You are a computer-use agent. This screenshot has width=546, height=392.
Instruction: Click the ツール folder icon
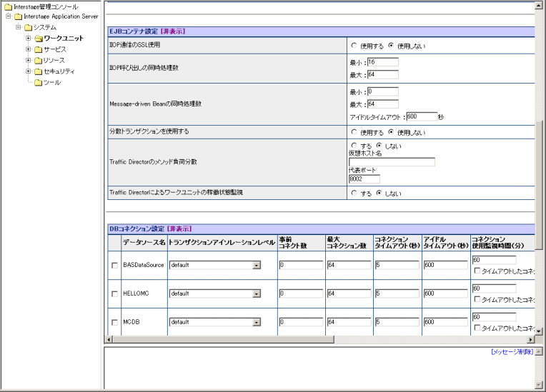coord(38,83)
